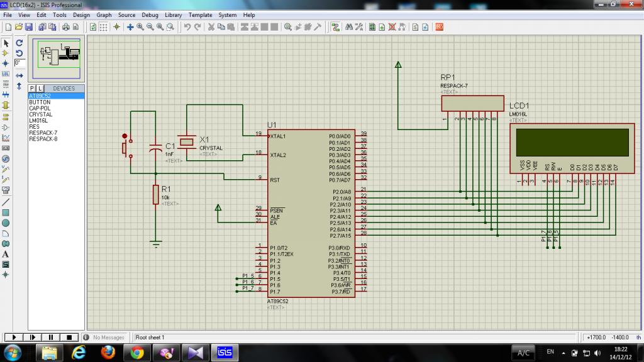
Task: Select CAP-POL in devices list
Action: pyautogui.click(x=56, y=108)
